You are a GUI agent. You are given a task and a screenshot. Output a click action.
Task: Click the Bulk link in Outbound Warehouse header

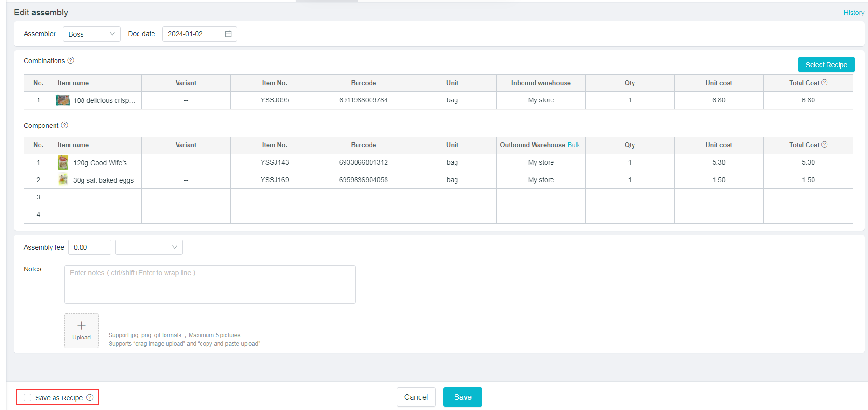point(574,145)
